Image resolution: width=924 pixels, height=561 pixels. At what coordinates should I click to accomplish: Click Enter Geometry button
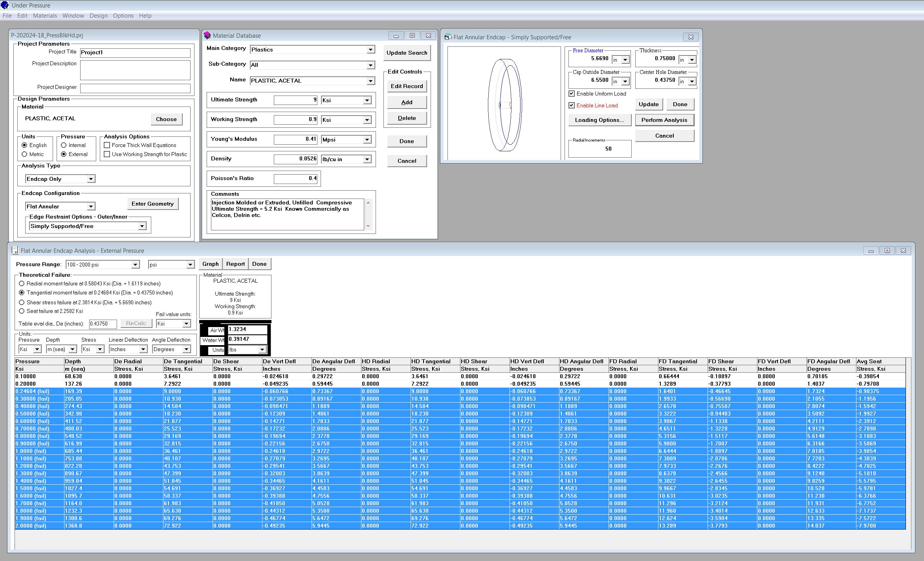152,204
